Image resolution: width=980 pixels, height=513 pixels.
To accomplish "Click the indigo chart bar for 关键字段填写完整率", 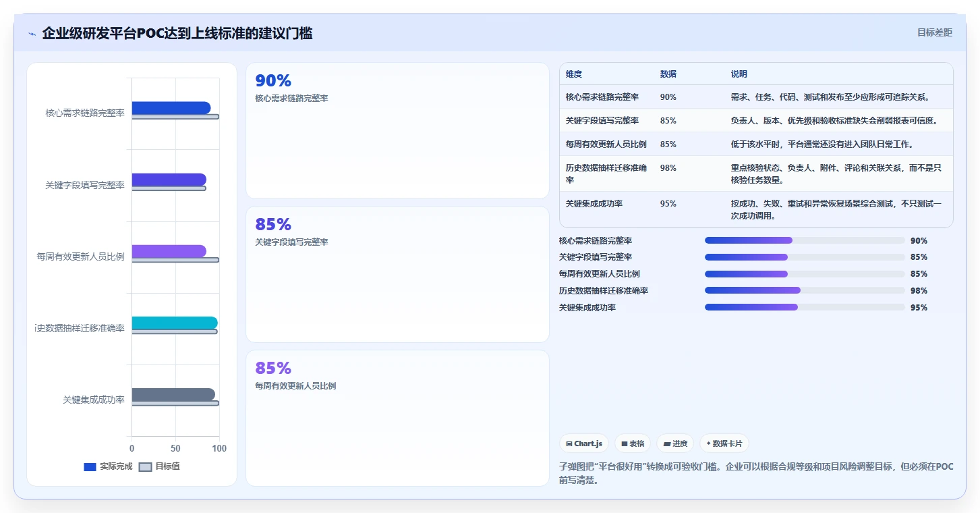I will point(169,180).
